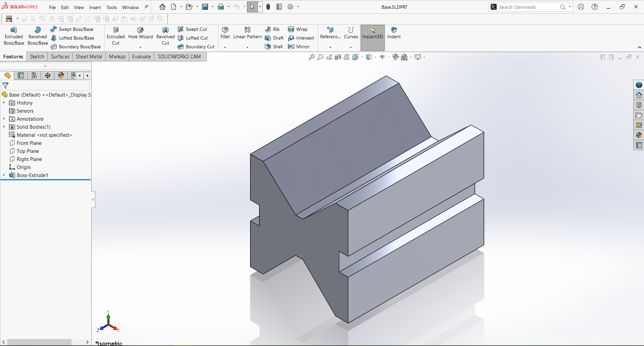Toggle the pin for the menu bar
Image resolution: width=644 pixels, height=346 pixels.
pyautogui.click(x=146, y=7)
